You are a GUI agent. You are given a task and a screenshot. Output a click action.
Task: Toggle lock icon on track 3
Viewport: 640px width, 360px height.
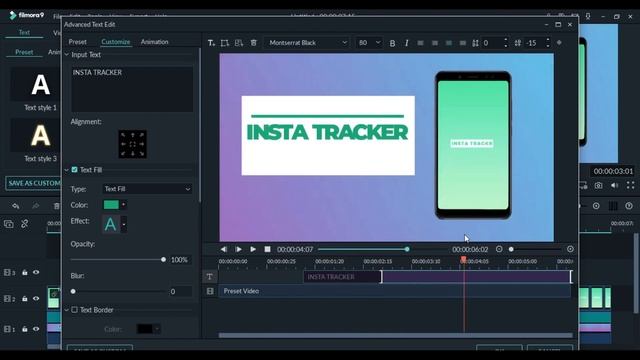coord(24,272)
